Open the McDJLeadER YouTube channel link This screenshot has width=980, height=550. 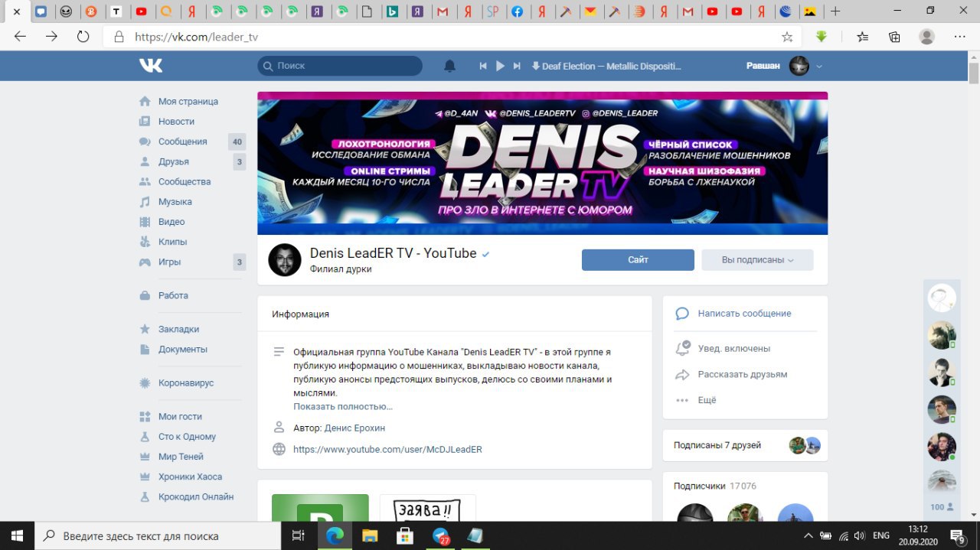[387, 450]
